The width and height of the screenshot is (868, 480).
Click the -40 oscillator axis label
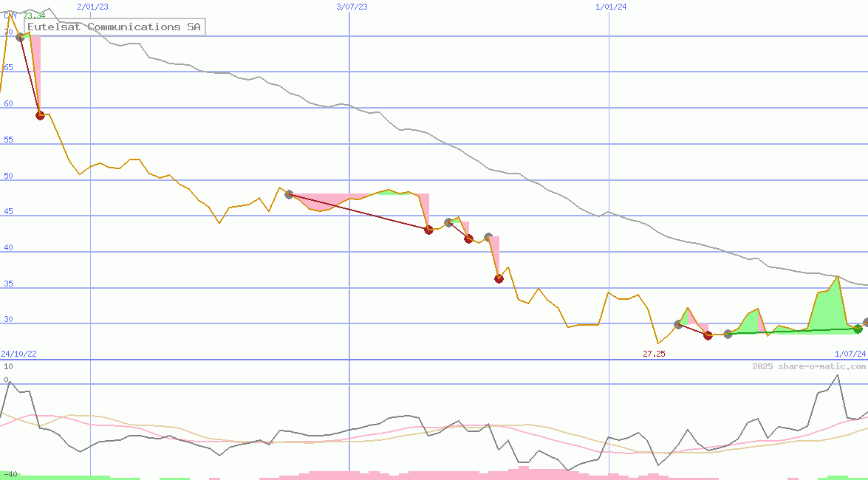click(x=10, y=473)
